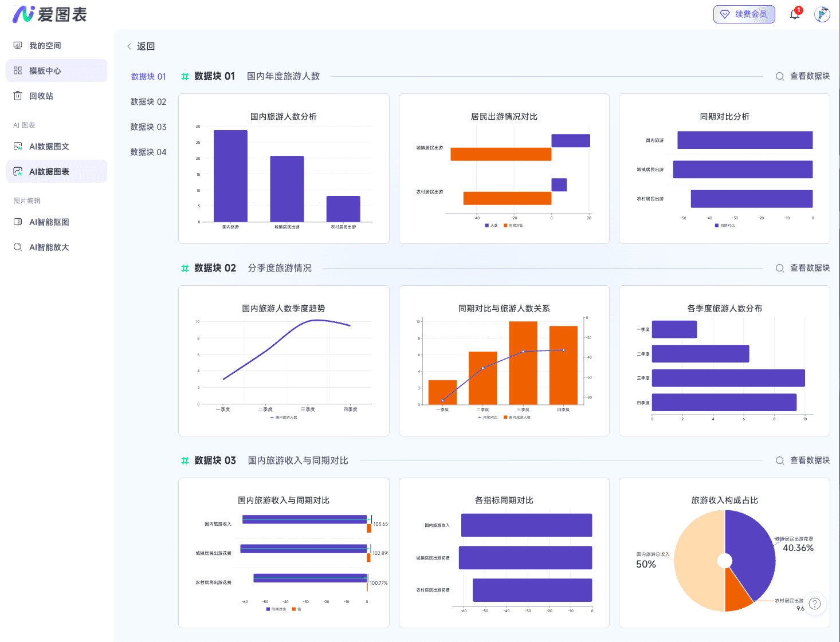The image size is (840, 642).
Task: Click the back arrow chevron beside 返回
Action: coord(129,46)
